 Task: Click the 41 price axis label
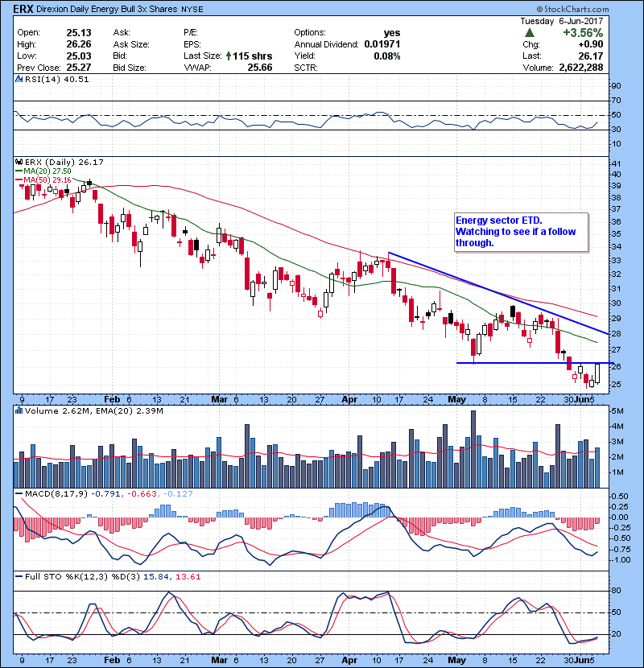click(616, 164)
